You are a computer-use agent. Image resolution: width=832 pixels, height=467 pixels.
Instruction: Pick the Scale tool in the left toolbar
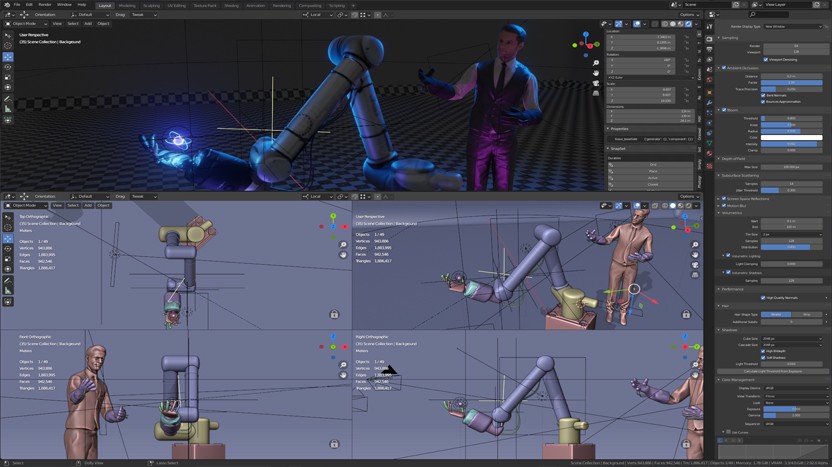click(x=8, y=79)
